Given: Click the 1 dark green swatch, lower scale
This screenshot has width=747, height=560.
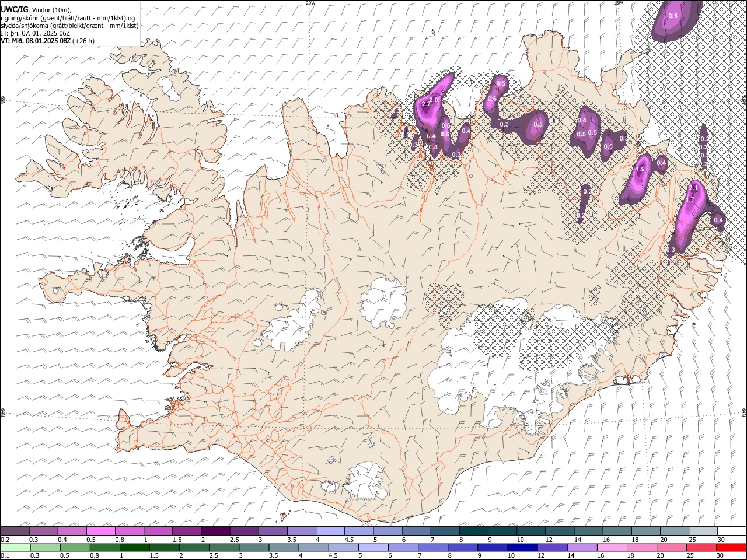Looking at the screenshot, I should tap(135, 548).
